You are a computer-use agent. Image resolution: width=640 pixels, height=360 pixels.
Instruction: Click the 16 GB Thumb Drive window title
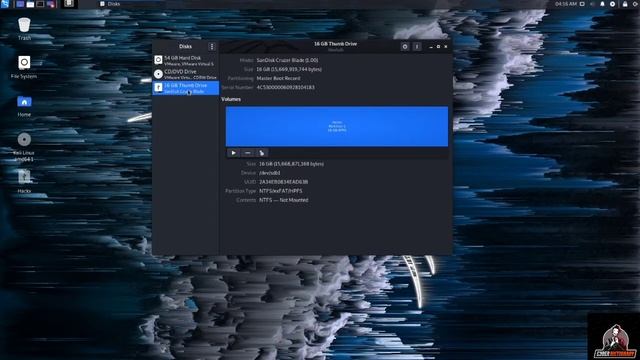click(x=335, y=44)
